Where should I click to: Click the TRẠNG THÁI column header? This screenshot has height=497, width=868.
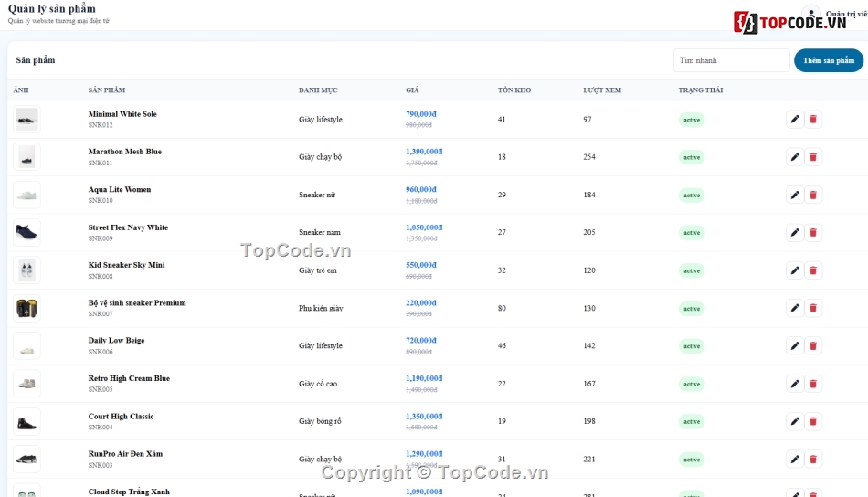(x=700, y=90)
